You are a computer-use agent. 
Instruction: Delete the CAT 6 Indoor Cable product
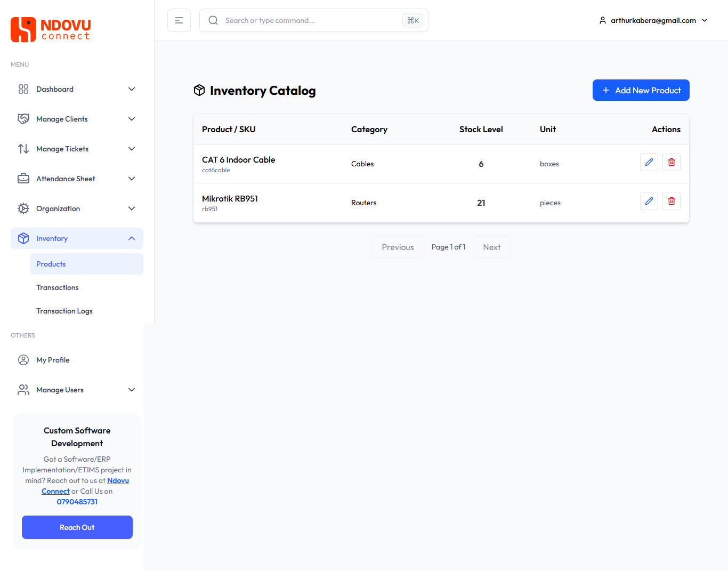pyautogui.click(x=671, y=162)
